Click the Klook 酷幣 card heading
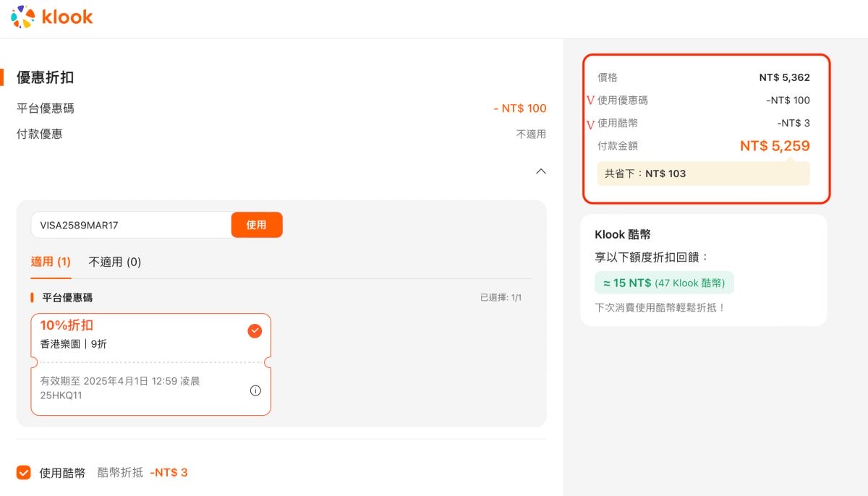Screen dimensions: 868x496 click(623, 235)
